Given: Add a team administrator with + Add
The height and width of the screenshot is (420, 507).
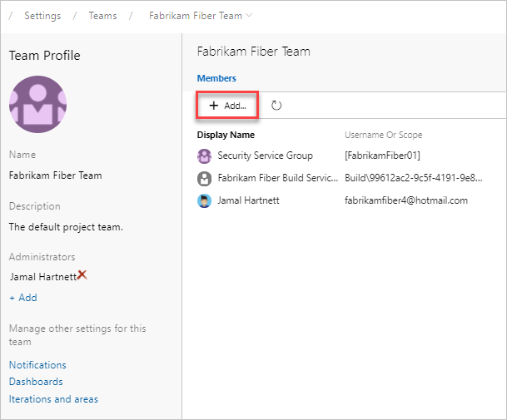Looking at the screenshot, I should coord(23,298).
